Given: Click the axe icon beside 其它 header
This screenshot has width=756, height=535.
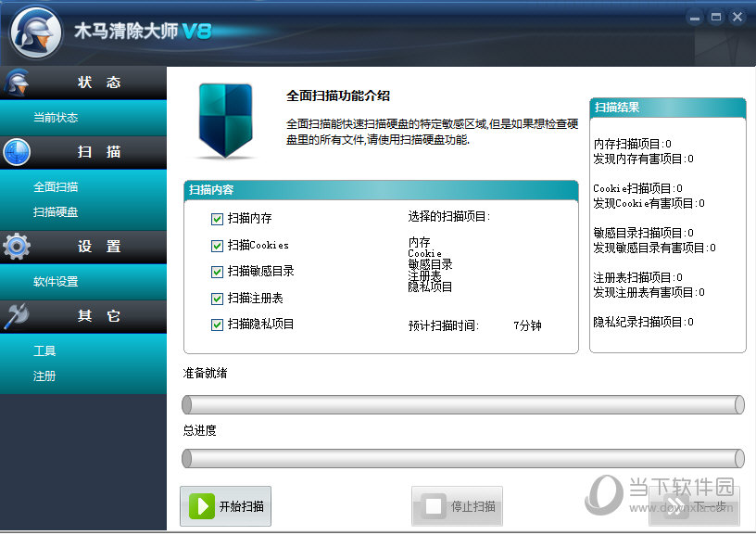Looking at the screenshot, I should [x=17, y=316].
